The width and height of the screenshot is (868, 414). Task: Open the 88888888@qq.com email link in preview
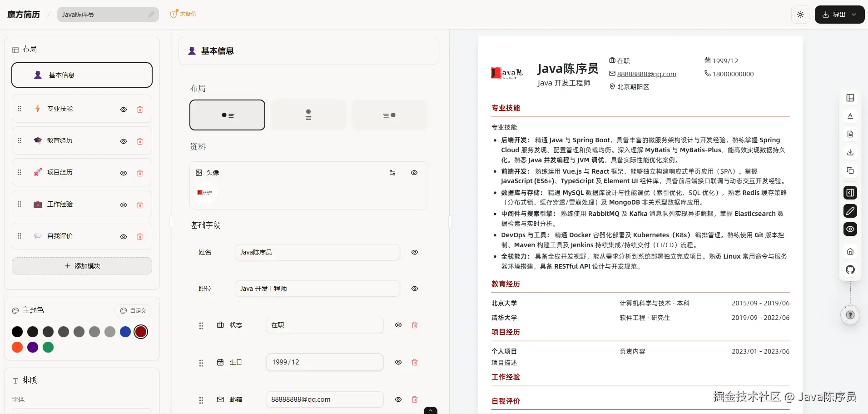(646, 74)
